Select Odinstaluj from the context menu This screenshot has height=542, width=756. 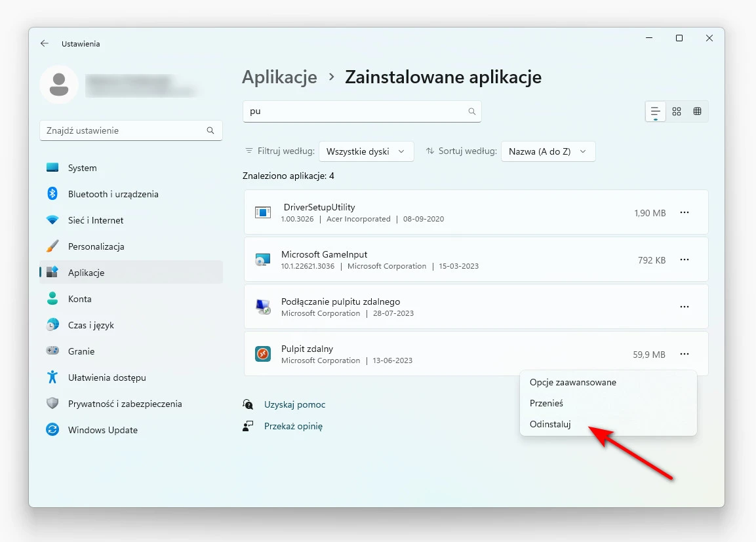tap(549, 424)
